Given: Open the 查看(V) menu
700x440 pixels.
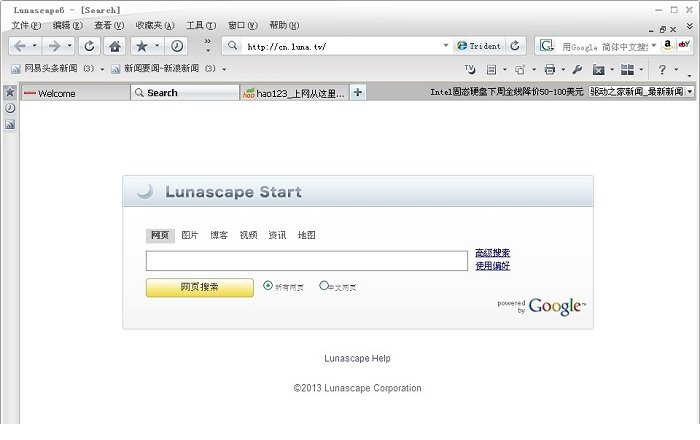Looking at the screenshot, I should coord(109,25).
